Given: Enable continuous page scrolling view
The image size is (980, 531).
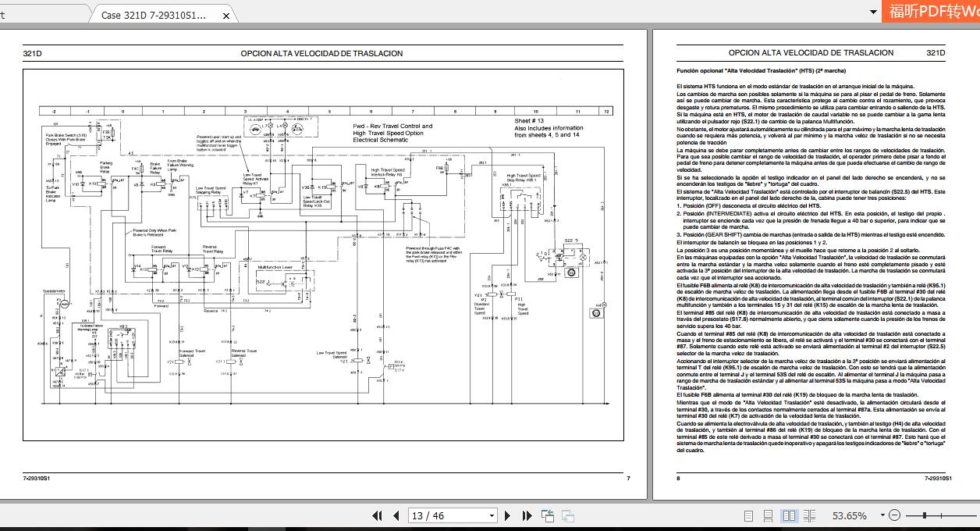Looking at the screenshot, I should pos(769,515).
